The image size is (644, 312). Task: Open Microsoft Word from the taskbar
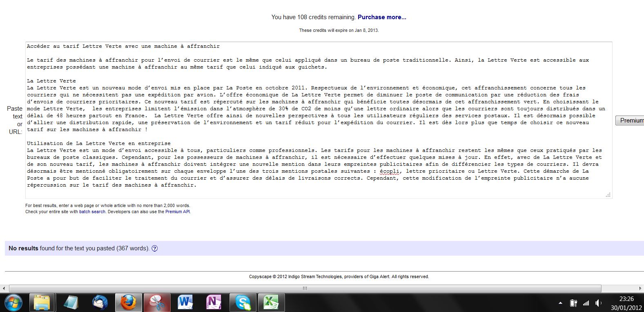(x=185, y=303)
